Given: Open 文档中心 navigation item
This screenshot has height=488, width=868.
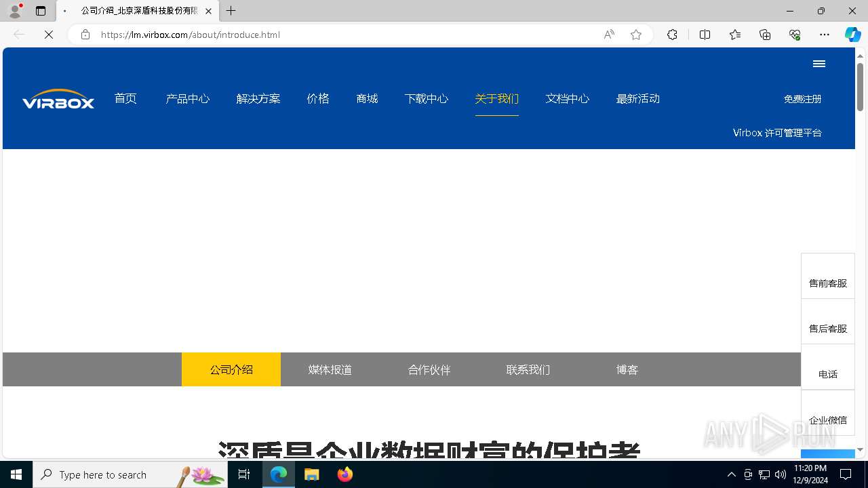Looking at the screenshot, I should click(x=568, y=99).
